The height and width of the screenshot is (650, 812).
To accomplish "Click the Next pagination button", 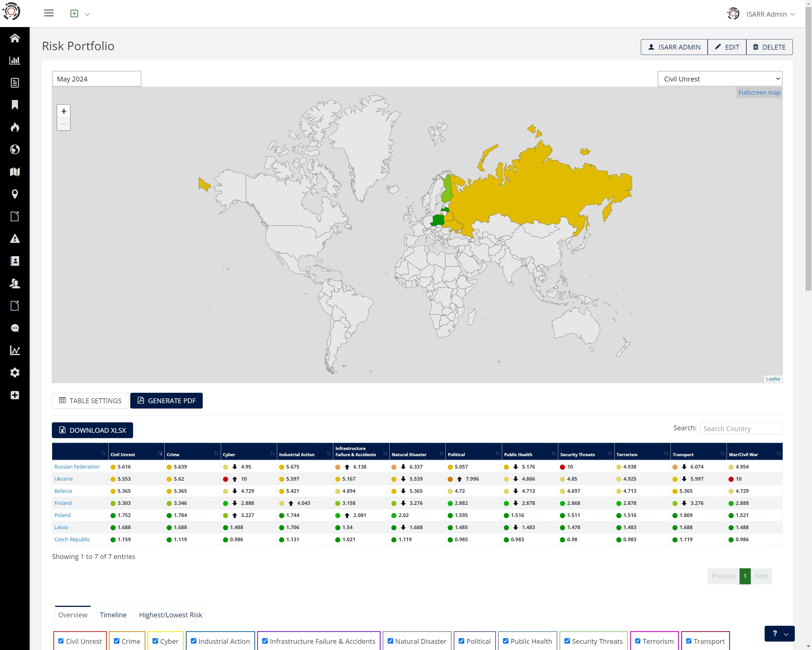I will [761, 576].
